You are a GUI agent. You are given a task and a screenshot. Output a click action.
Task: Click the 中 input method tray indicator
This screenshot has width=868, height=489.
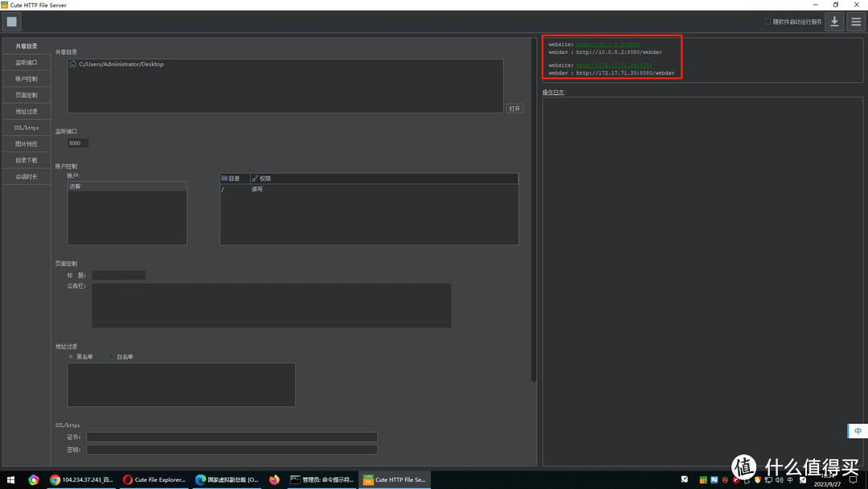coord(790,479)
